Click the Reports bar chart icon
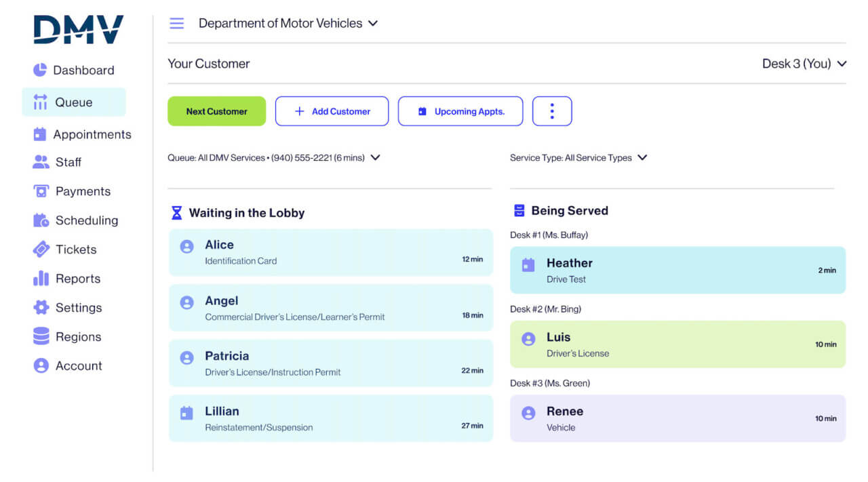 tap(41, 279)
